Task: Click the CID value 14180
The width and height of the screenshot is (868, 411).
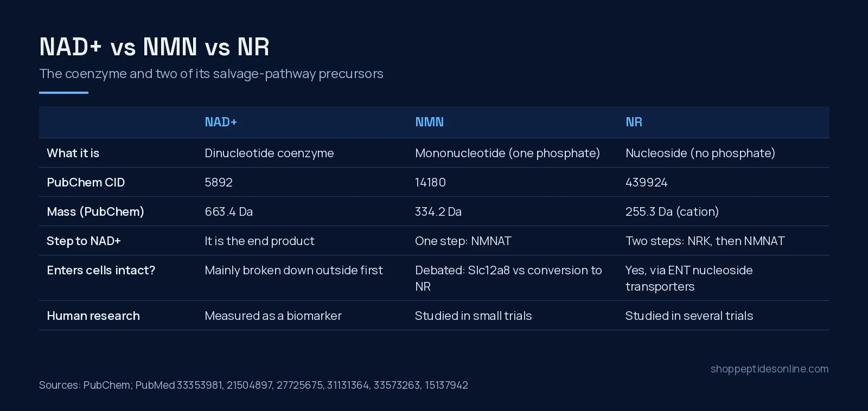Action: pyautogui.click(x=430, y=183)
